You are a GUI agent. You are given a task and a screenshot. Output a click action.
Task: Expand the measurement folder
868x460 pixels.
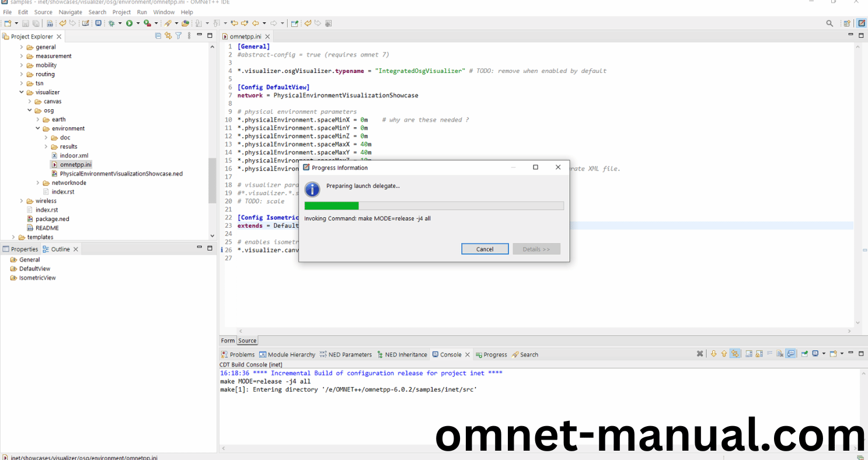tap(22, 56)
